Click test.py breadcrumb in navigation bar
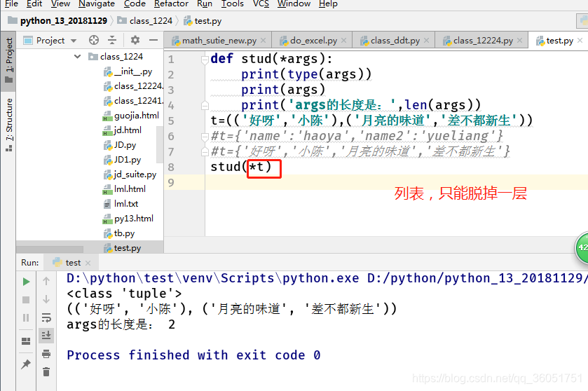This screenshot has height=391, width=588. (x=203, y=20)
